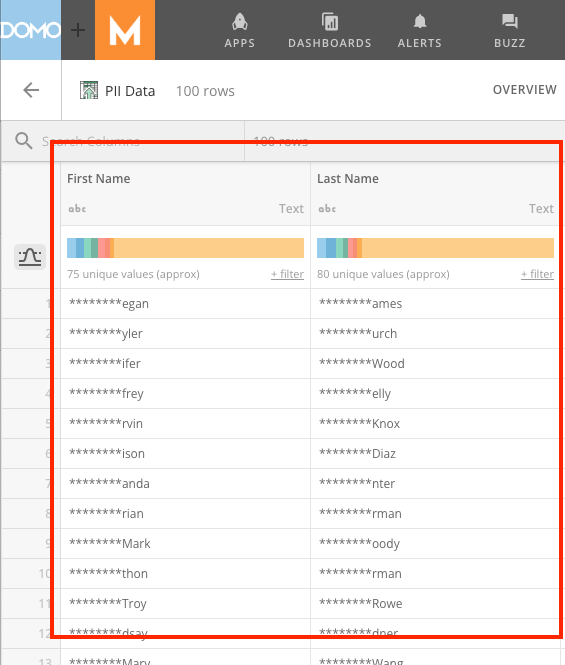Select the cell ending in 'nter'
The image size is (565, 665).
pos(435,484)
